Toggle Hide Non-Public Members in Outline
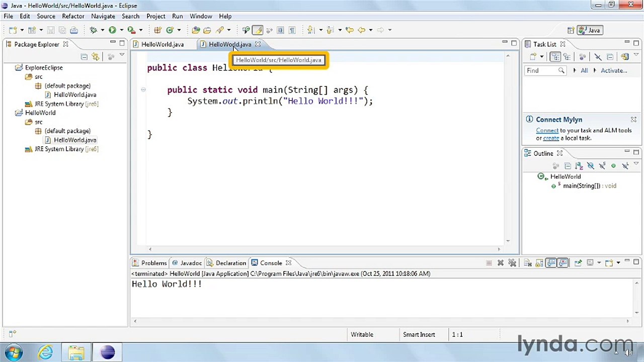The width and height of the screenshot is (644, 362). 613,166
